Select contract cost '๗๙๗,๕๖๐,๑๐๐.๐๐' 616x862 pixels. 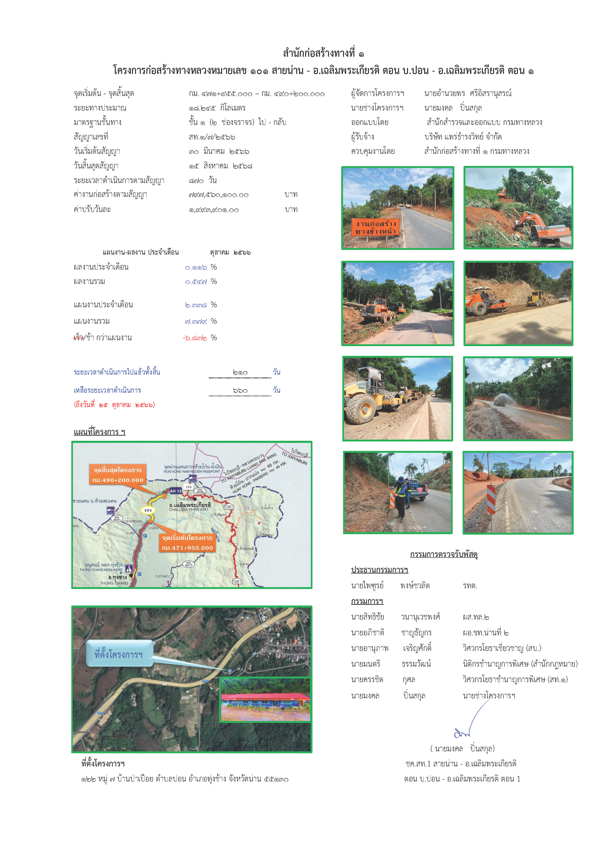(219, 195)
